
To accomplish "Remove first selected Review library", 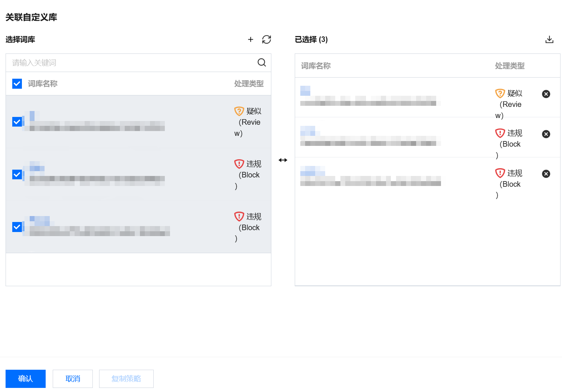I will coord(546,94).
